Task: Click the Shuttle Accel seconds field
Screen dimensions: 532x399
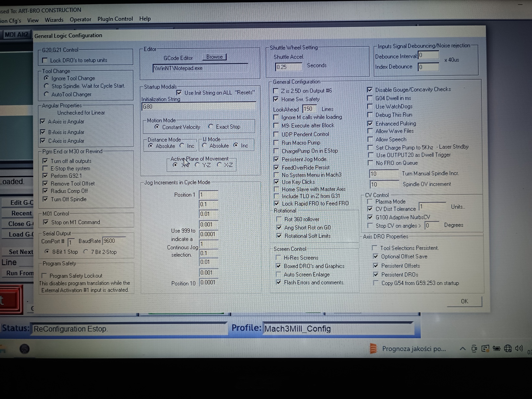Action: [288, 67]
